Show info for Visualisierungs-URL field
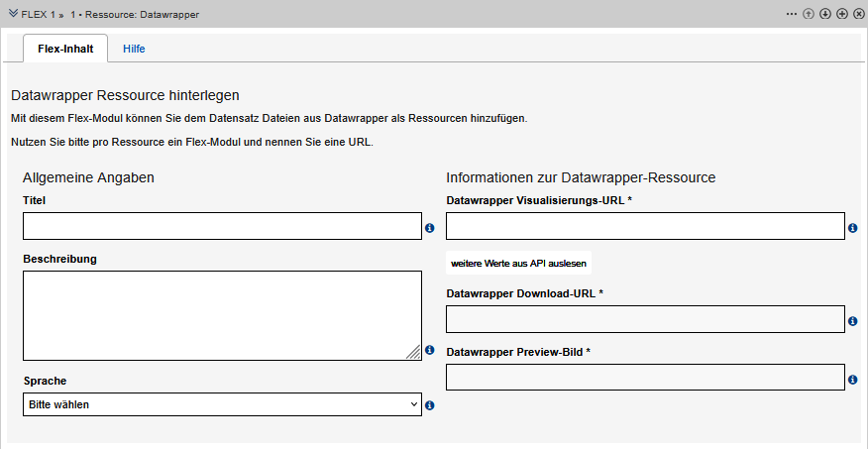The height and width of the screenshot is (449, 868). click(x=852, y=228)
